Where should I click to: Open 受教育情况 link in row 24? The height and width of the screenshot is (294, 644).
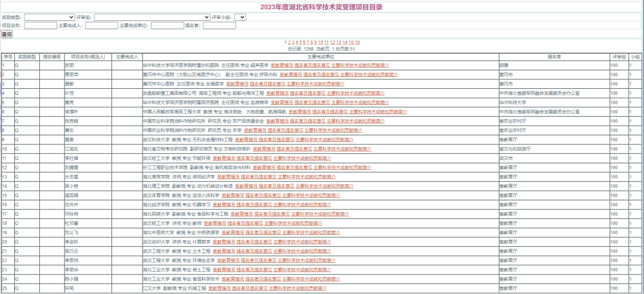(x=233, y=279)
